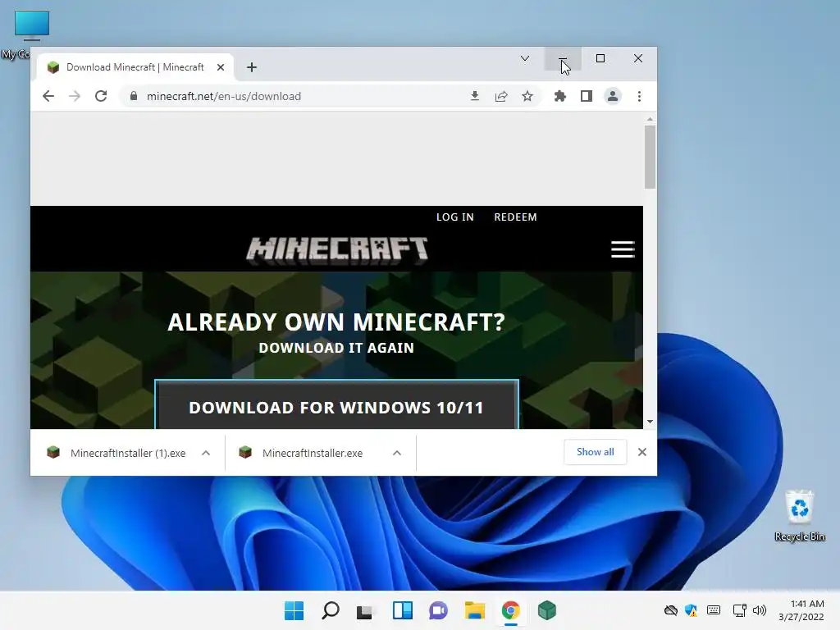This screenshot has height=630, width=840.
Task: View site info via the lock icon
Action: (x=134, y=97)
